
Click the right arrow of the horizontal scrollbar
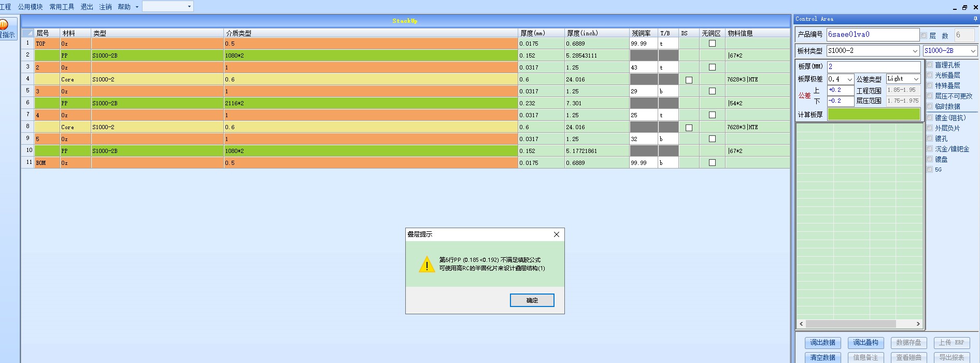(x=918, y=324)
